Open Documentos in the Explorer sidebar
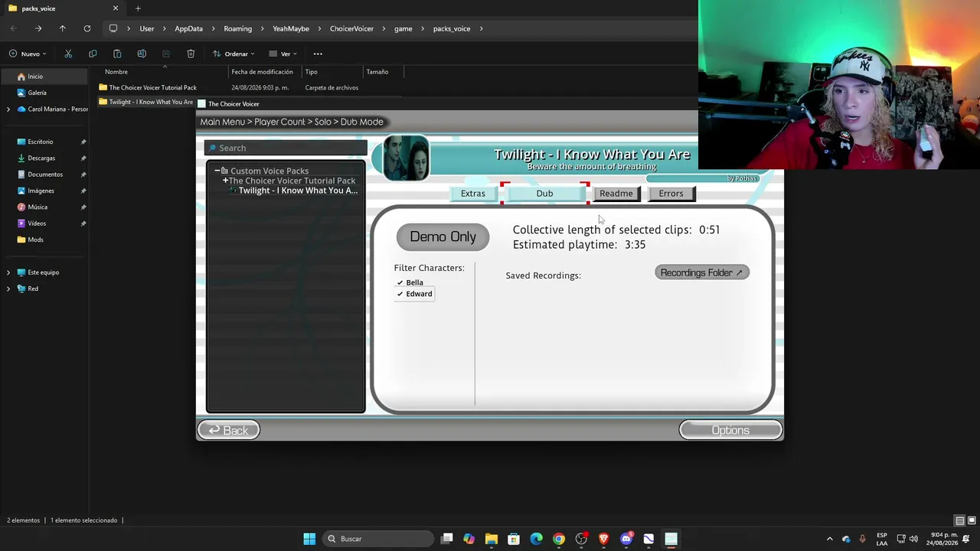Viewport: 980px width, 551px height. [x=45, y=174]
